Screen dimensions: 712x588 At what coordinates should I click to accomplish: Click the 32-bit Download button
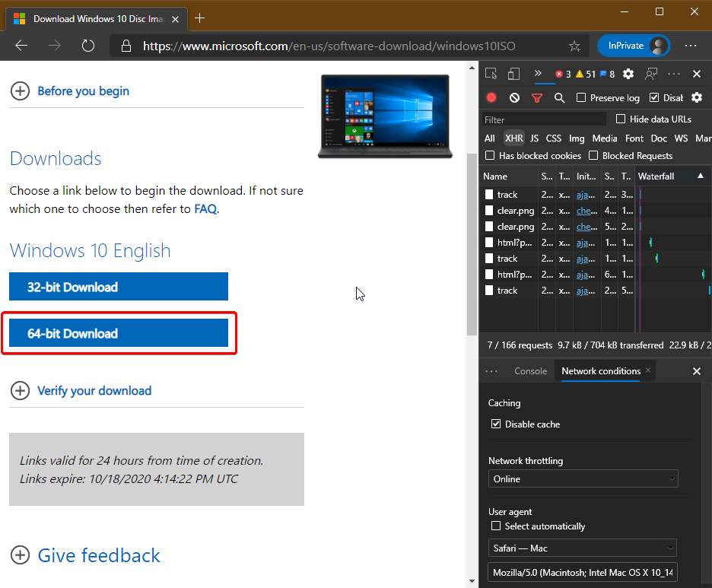pyautogui.click(x=119, y=287)
